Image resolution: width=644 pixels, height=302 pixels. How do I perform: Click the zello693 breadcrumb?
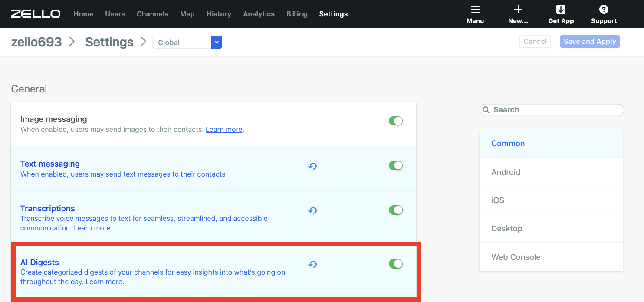pos(36,42)
